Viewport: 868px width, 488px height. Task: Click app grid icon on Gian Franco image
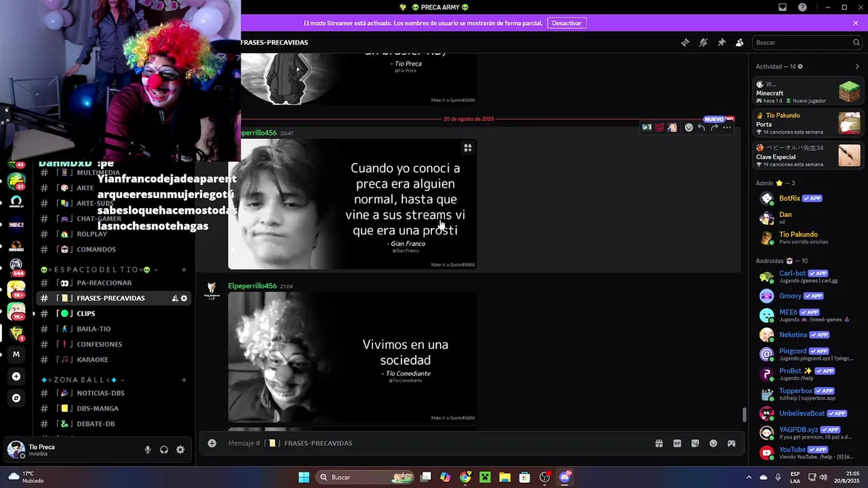tap(467, 148)
